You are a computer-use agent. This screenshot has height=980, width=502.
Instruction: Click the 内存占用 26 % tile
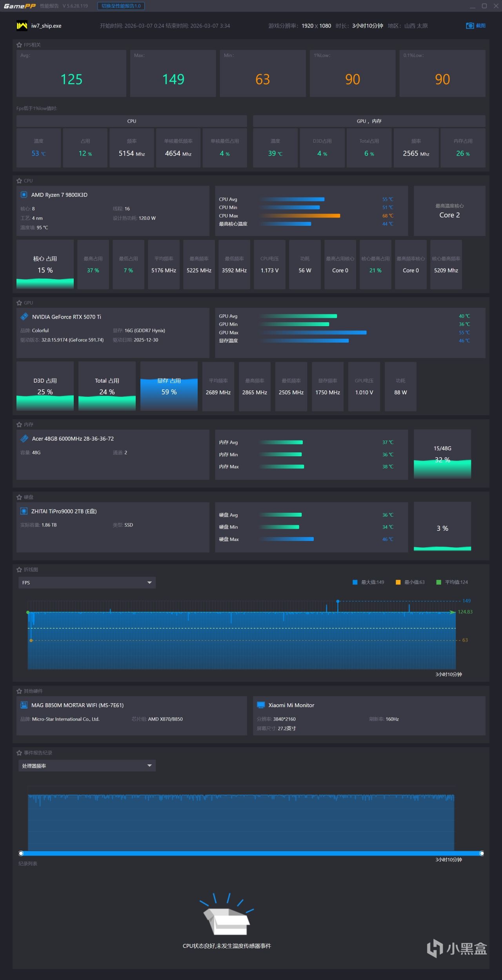[463, 148]
